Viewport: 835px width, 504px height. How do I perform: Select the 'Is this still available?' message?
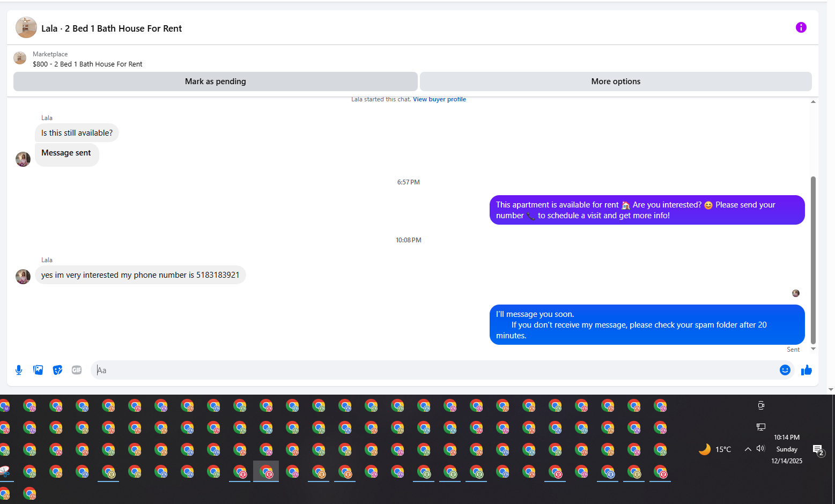point(77,133)
